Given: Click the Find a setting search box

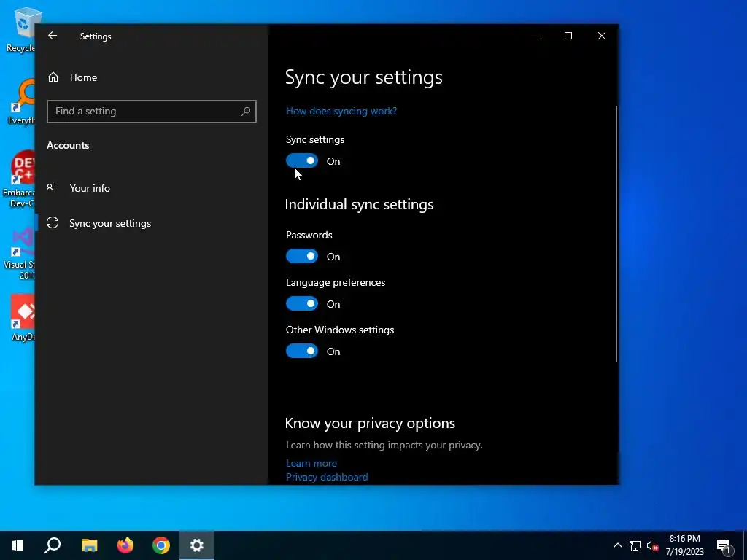Looking at the screenshot, I should coord(152,112).
